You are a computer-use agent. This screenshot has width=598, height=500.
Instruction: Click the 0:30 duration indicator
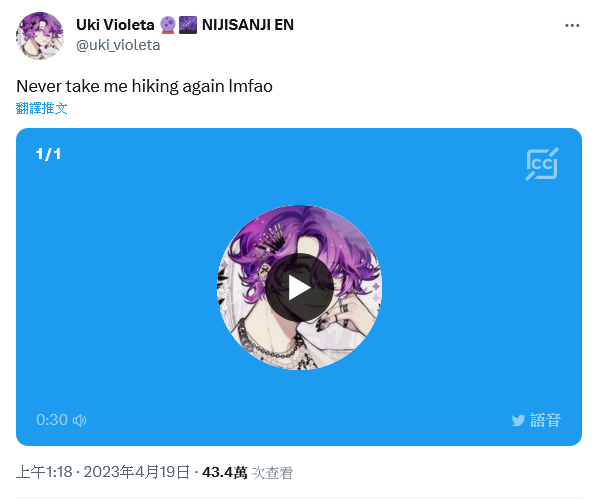(52, 420)
